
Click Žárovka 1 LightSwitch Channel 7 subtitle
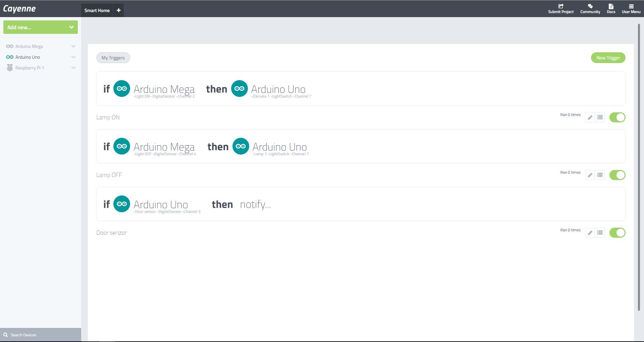[281, 96]
